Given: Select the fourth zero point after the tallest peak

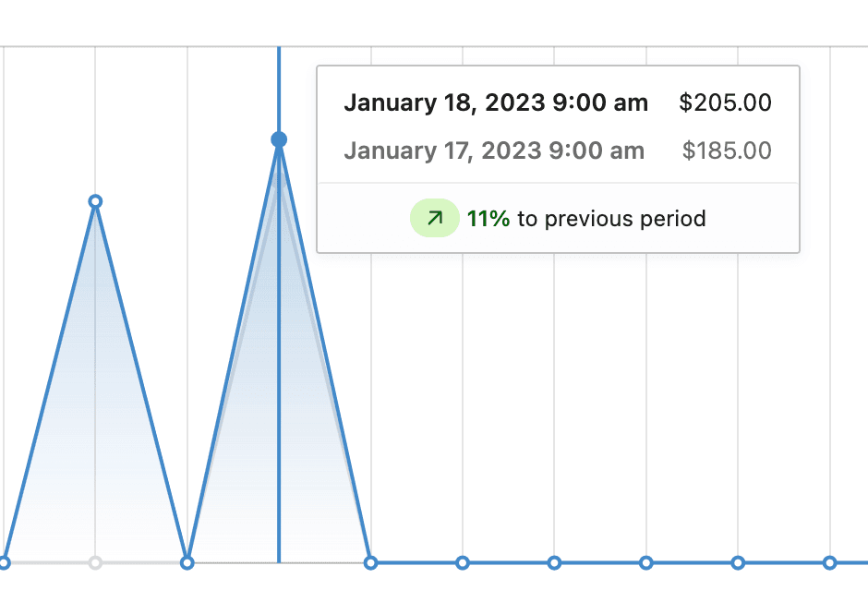Looking at the screenshot, I should pos(646,563).
